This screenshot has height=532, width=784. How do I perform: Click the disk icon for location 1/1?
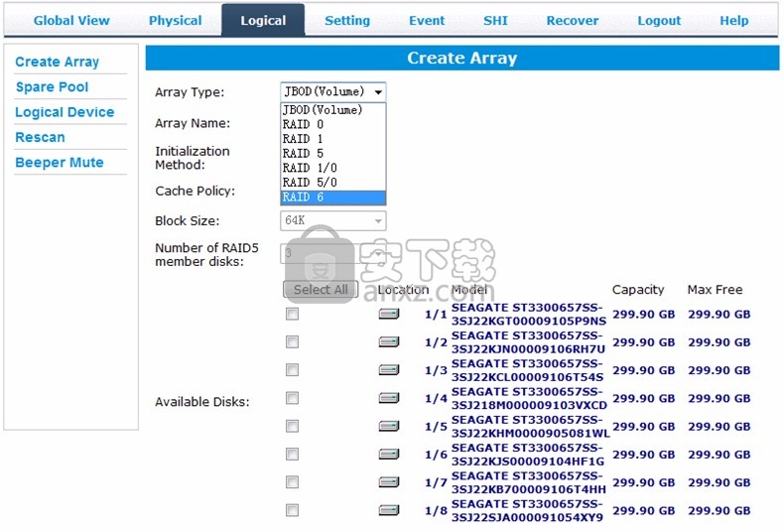[x=388, y=314]
